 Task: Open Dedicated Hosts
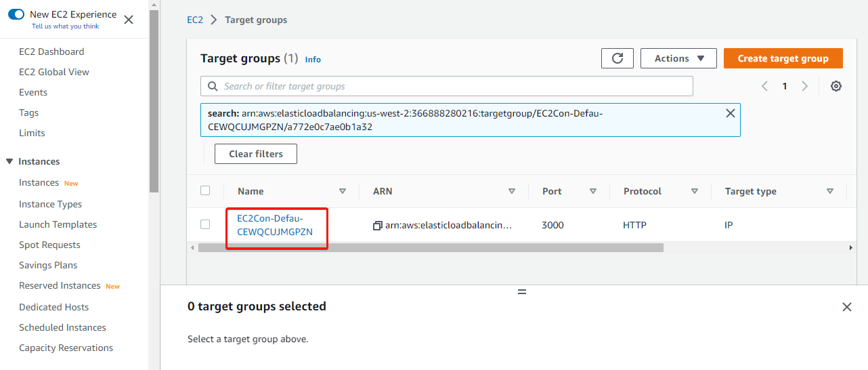(54, 307)
